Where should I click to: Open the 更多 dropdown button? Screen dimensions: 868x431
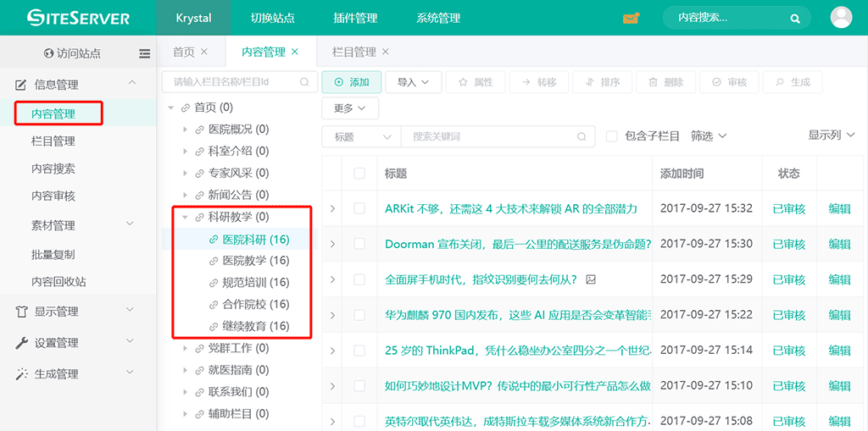pos(350,108)
